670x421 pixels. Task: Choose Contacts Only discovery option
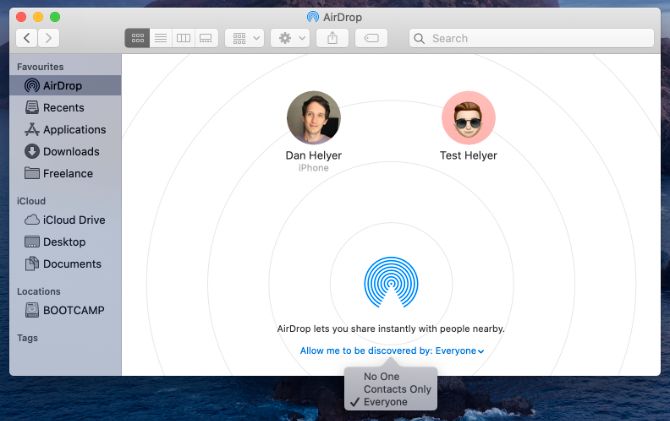coord(397,389)
